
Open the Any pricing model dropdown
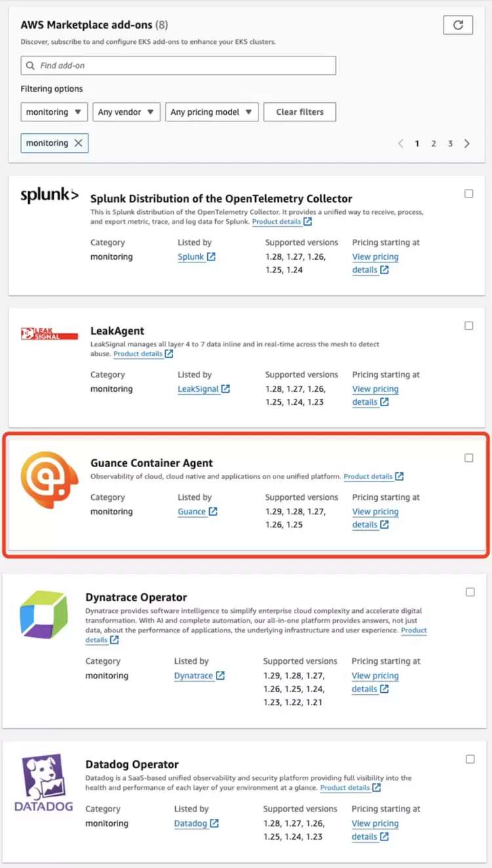[x=212, y=112]
